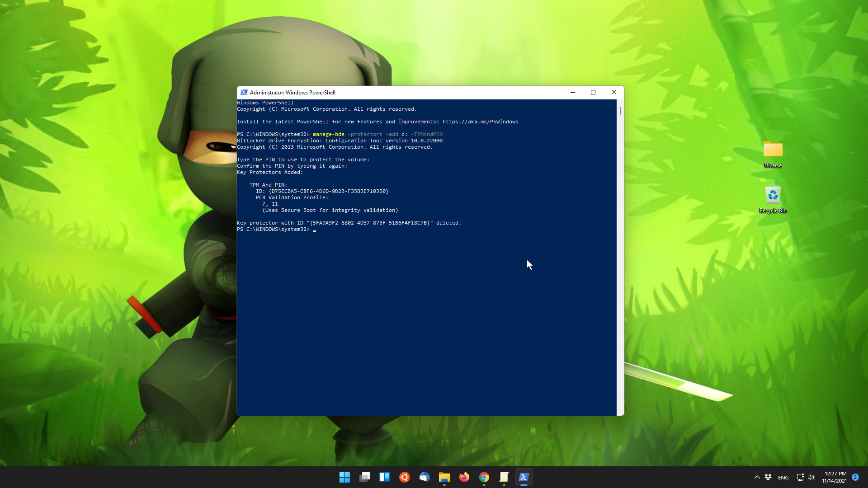Click the 'Uses Secure Boot for integrity validation' line
The height and width of the screenshot is (488, 868).
tap(330, 210)
